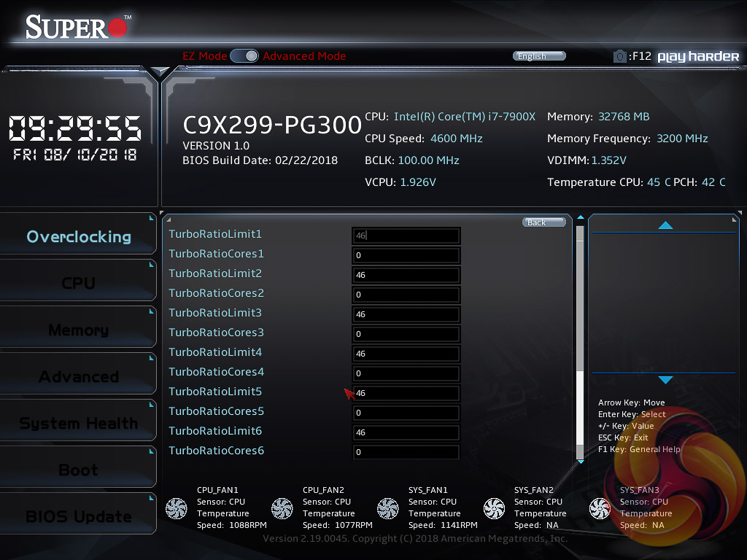Edit the TurboRatioCores6 value field
Viewport: 747px width, 560px height.
click(x=406, y=452)
